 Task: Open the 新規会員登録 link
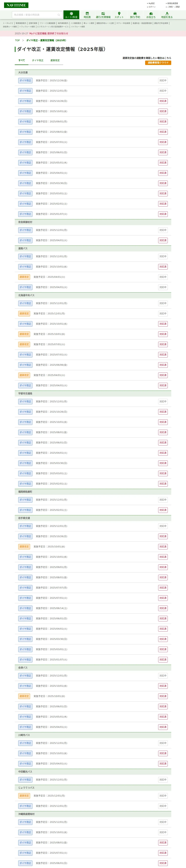pos(173,3)
